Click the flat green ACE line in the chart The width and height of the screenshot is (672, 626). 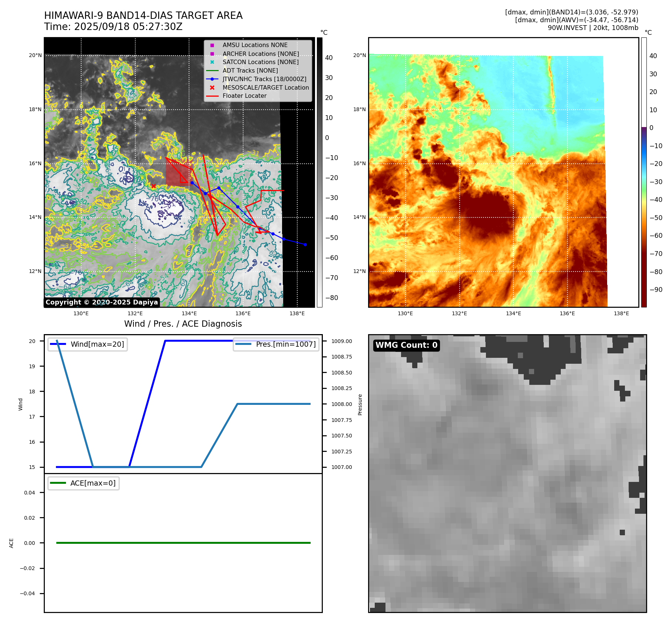coord(183,543)
